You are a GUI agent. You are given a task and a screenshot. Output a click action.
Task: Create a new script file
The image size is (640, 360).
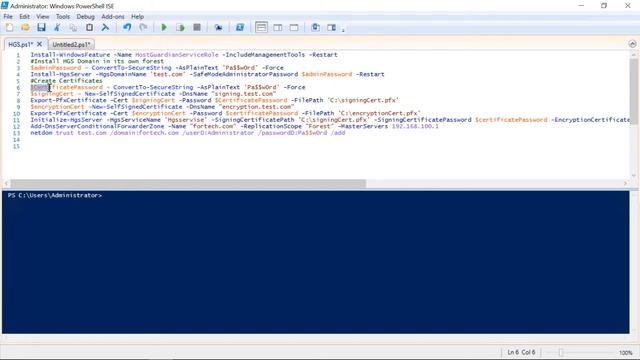point(9,27)
